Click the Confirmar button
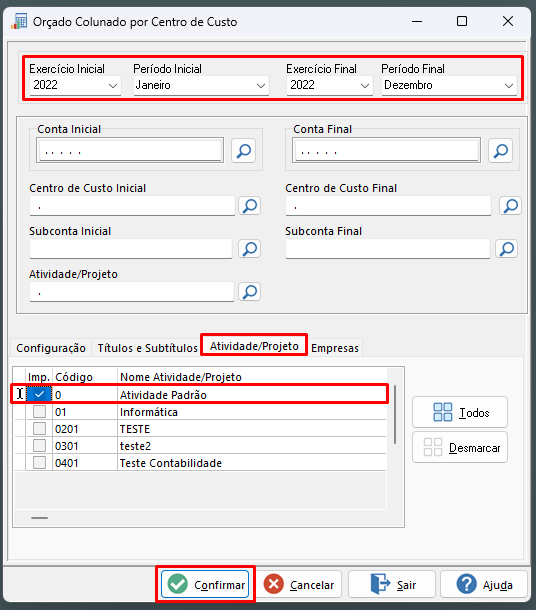This screenshot has width=536, height=610. tap(205, 584)
